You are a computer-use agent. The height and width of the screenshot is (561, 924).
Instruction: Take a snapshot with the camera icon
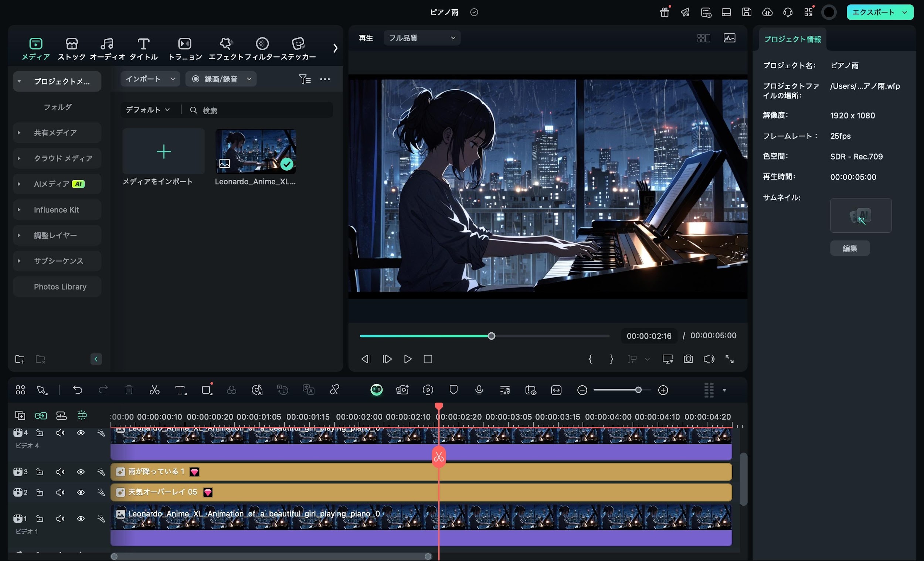point(689,359)
